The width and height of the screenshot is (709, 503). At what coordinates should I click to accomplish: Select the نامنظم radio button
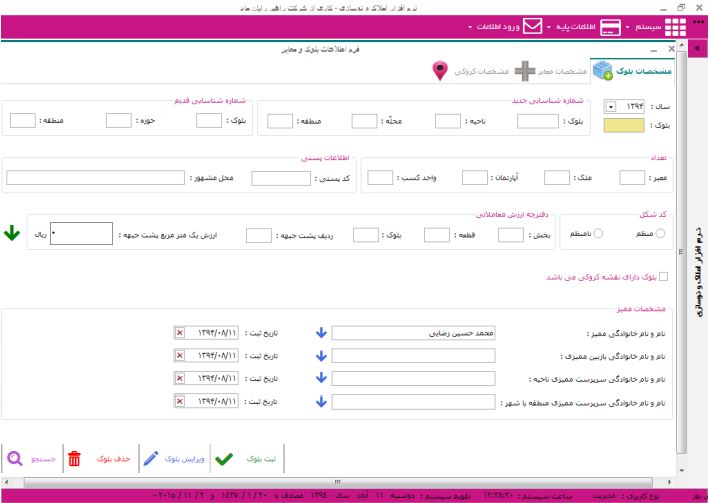pyautogui.click(x=599, y=234)
